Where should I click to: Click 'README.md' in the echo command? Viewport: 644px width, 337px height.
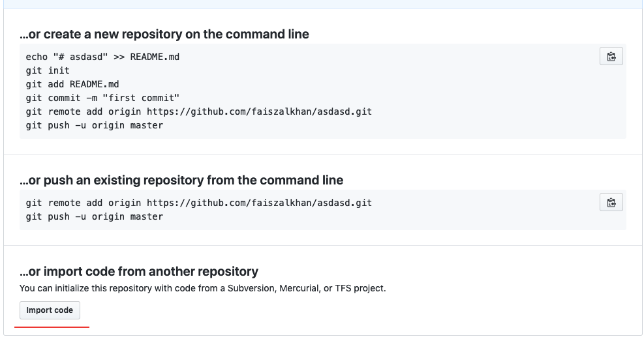(155, 57)
